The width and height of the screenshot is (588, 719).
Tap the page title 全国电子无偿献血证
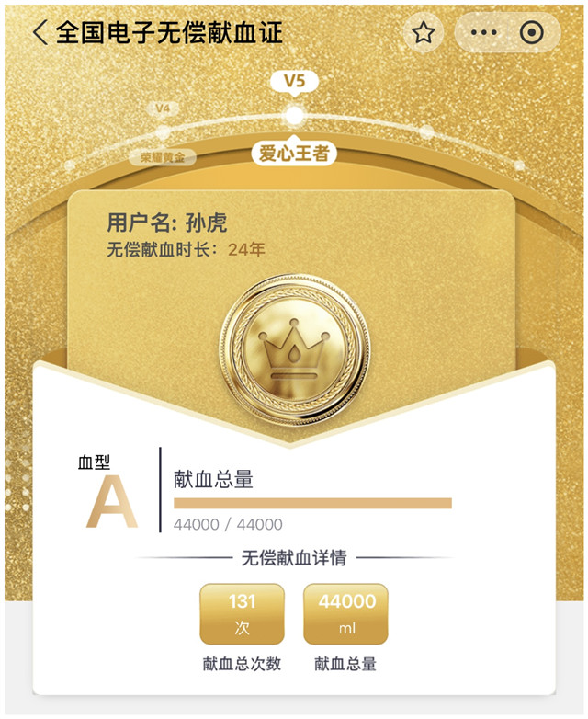click(x=169, y=32)
